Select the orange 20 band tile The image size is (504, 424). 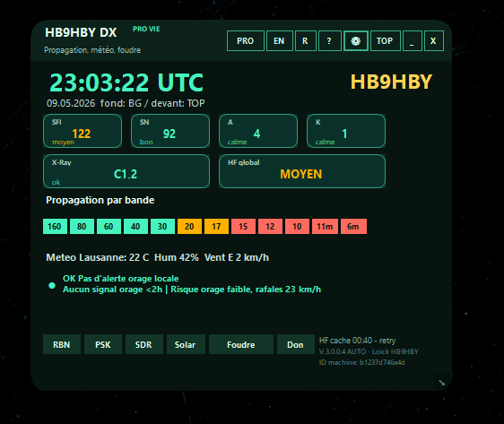pos(189,227)
